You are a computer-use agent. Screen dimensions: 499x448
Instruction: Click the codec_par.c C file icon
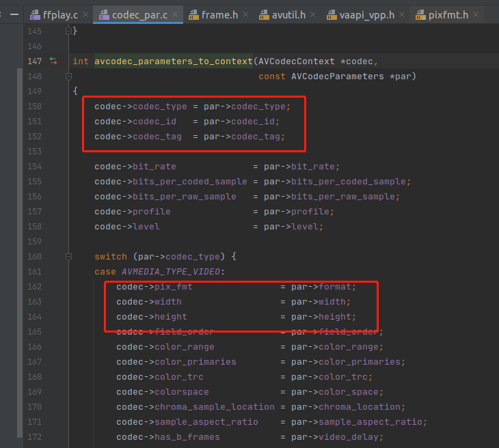[x=104, y=14]
